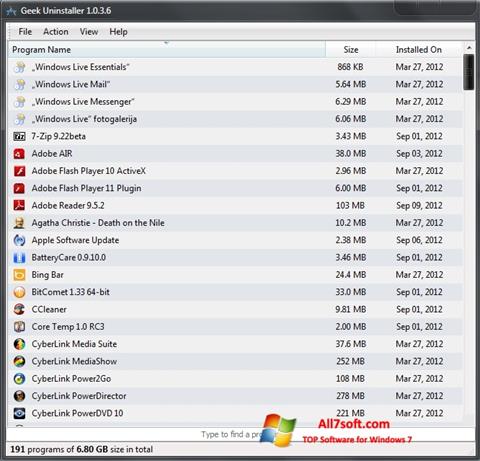Select the 'CCleaner' name
The width and height of the screenshot is (480, 461).
pyautogui.click(x=49, y=310)
